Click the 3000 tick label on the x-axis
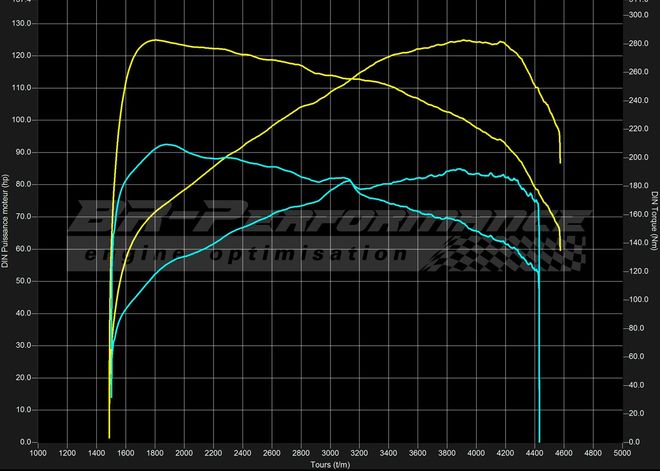This screenshot has width=660, height=471. coord(329,454)
